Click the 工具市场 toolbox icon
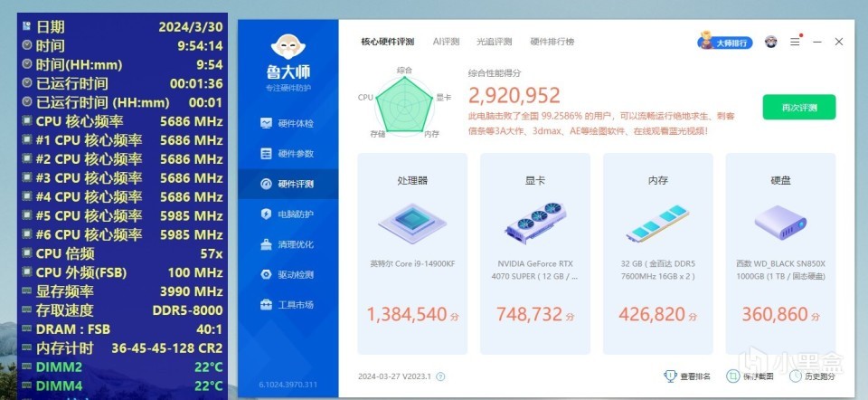Viewport: 868px width, 400px height. coord(266,305)
